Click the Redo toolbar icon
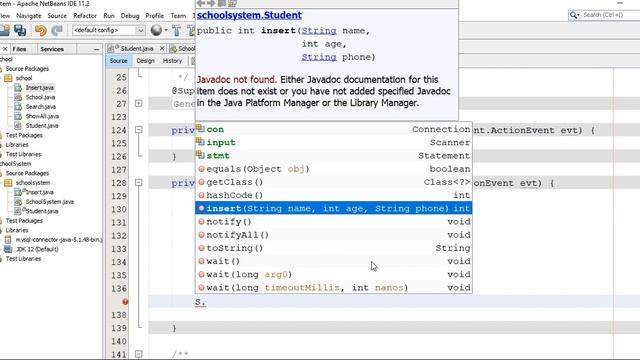Image resolution: width=640 pixels, height=360 pixels. coord(57,30)
